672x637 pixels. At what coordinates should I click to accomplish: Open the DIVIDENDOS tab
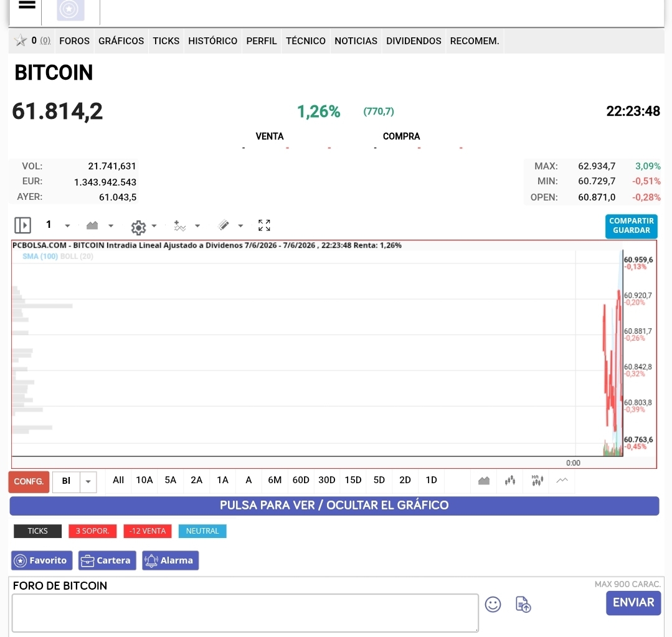pos(414,41)
